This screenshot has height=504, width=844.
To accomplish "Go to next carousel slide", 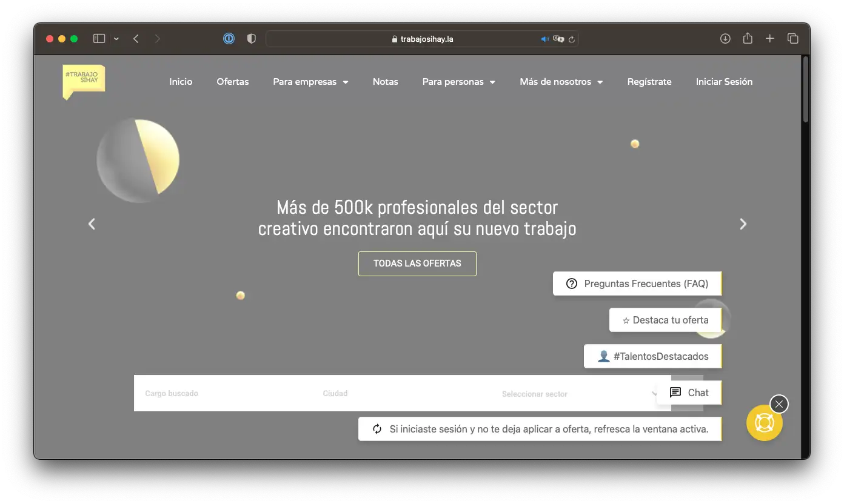I will tap(743, 224).
